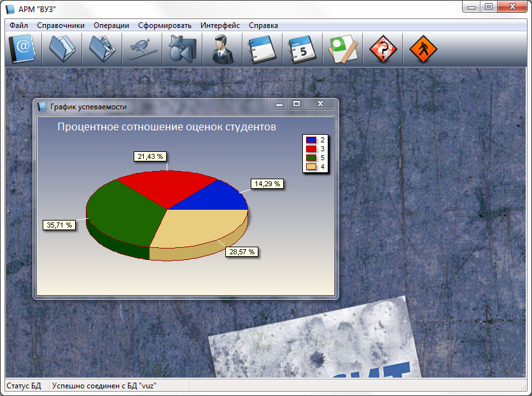Click the note with ruler toolbar icon
Image resolution: width=532 pixels, height=396 pixels.
tap(342, 49)
